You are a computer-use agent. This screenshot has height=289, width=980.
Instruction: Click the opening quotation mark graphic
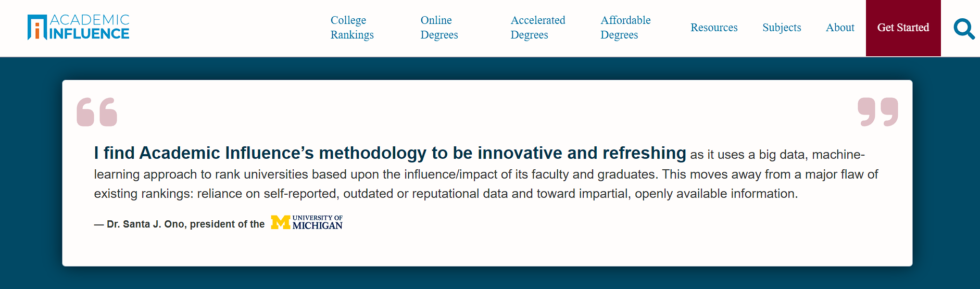tap(97, 112)
